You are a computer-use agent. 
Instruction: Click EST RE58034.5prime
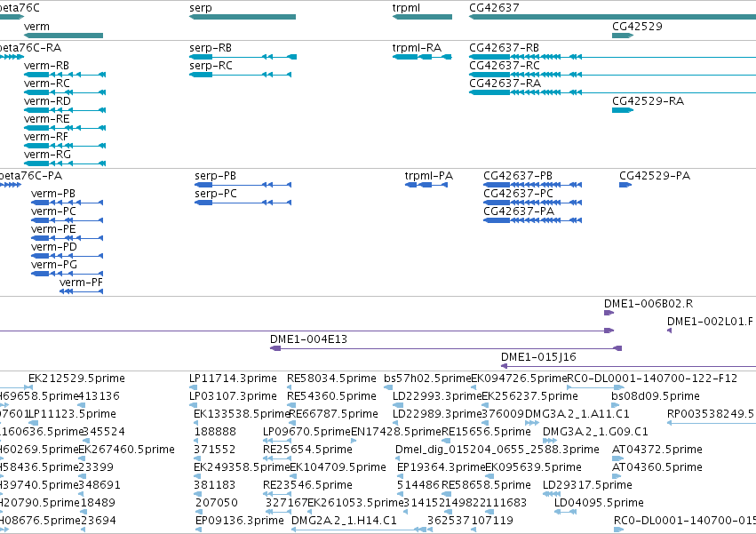coord(331,379)
